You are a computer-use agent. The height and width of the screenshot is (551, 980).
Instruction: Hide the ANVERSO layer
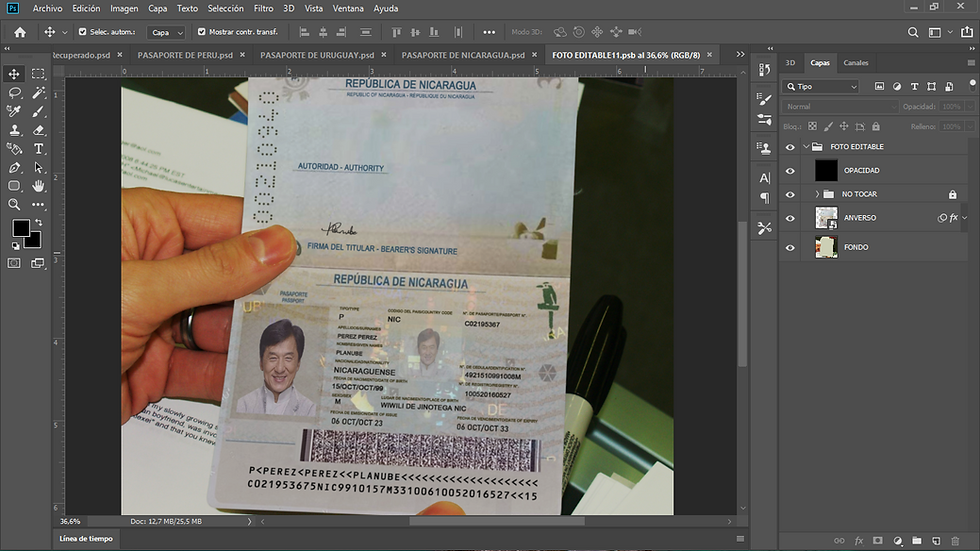click(x=790, y=218)
